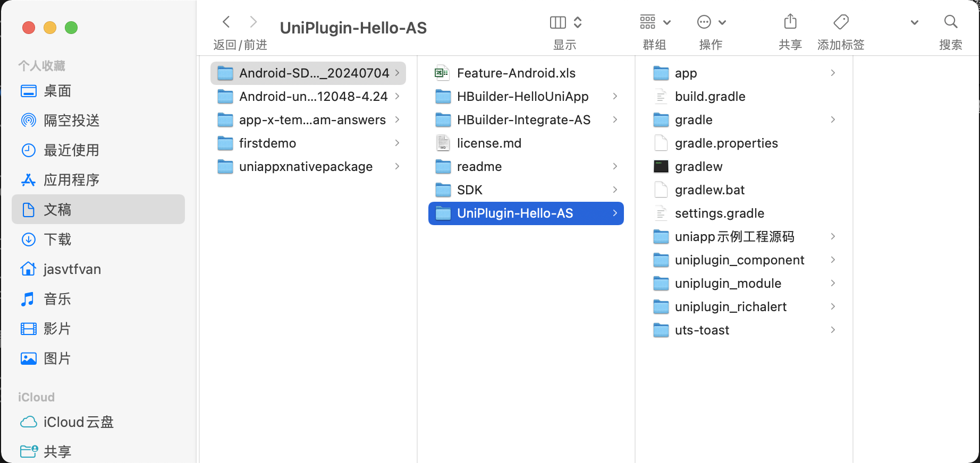Open the toolbar overflow chevron
The image size is (980, 463).
915,22
